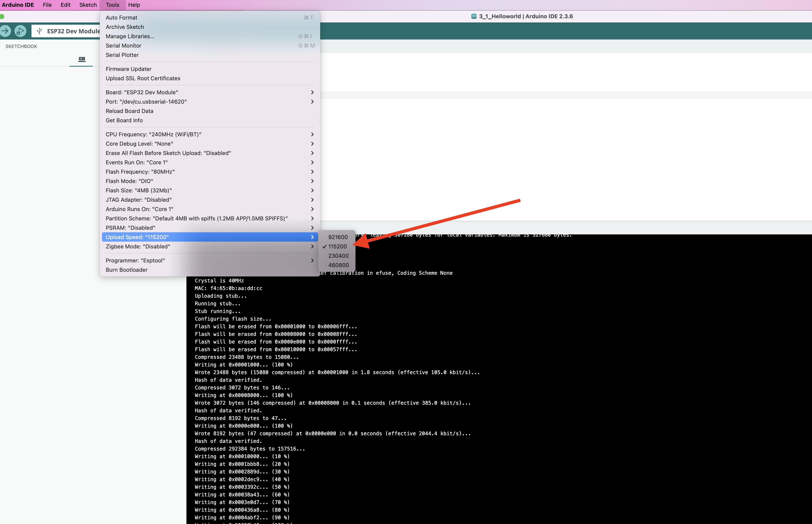The height and width of the screenshot is (524, 812).
Task: Expand JTAG Adapter Disabled submenu
Action: 210,200
